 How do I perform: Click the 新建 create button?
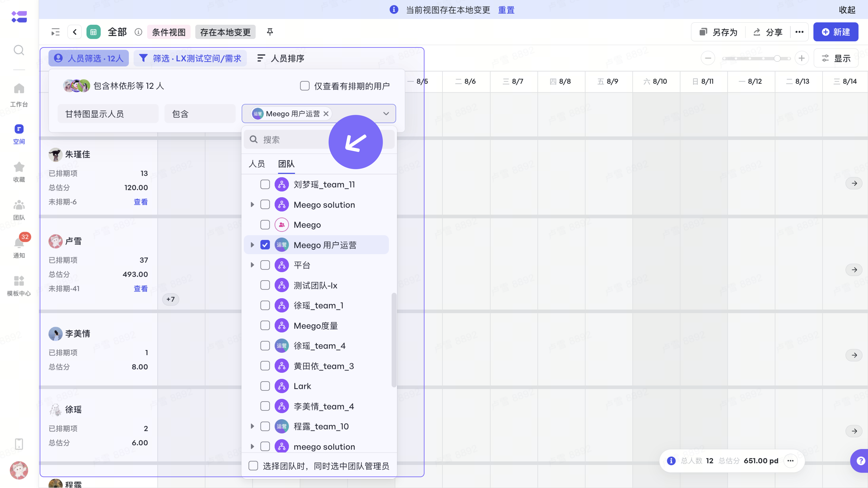(836, 32)
